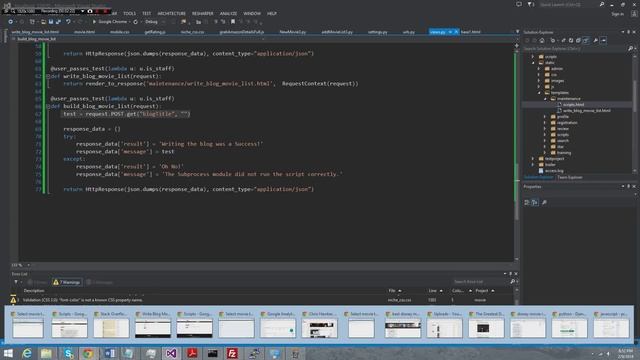
Task: Switch to write_blog_movie_list.html editor tab
Action: tap(35, 32)
